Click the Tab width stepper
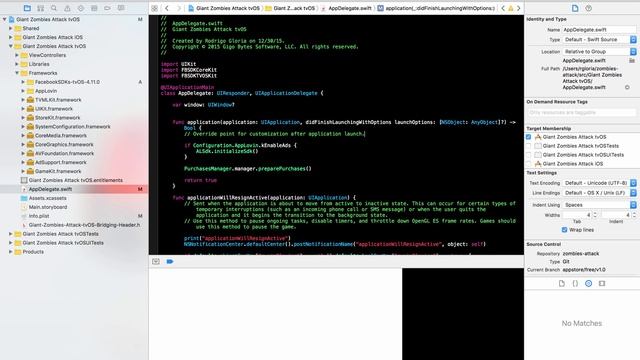The image size is (640, 360). tap(595, 215)
